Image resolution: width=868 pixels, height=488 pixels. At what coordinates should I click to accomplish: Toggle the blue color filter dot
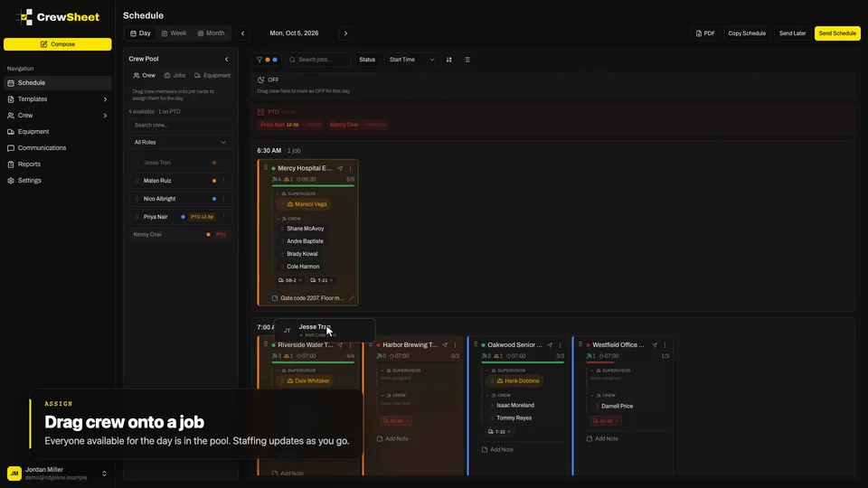[275, 60]
